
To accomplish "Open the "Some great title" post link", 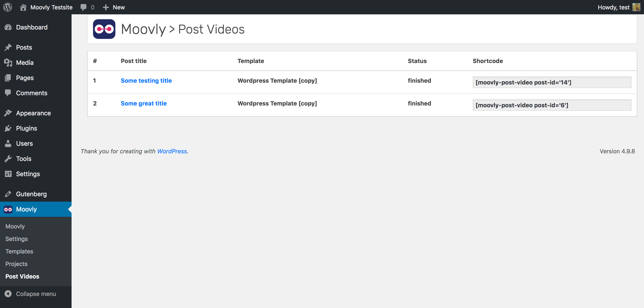I will [x=144, y=103].
